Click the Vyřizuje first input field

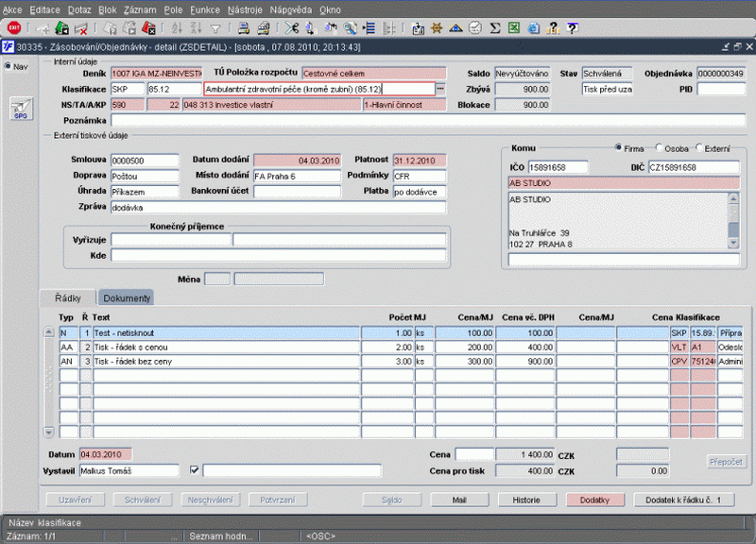[x=171, y=240]
